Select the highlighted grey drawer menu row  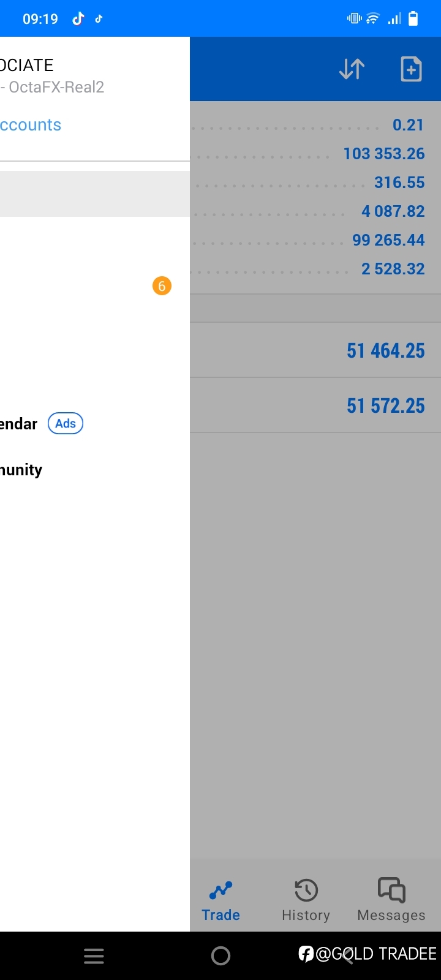click(x=95, y=194)
